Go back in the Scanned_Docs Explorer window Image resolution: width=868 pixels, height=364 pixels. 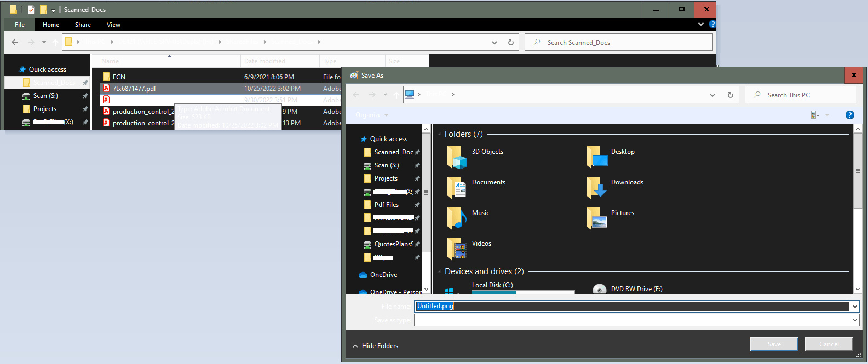tap(15, 42)
